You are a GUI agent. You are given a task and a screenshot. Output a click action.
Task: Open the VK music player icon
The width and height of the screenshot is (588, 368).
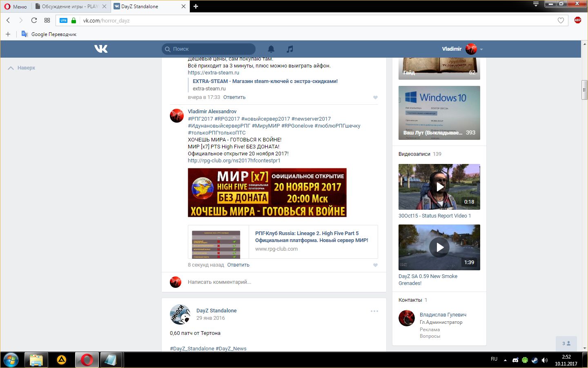[290, 49]
